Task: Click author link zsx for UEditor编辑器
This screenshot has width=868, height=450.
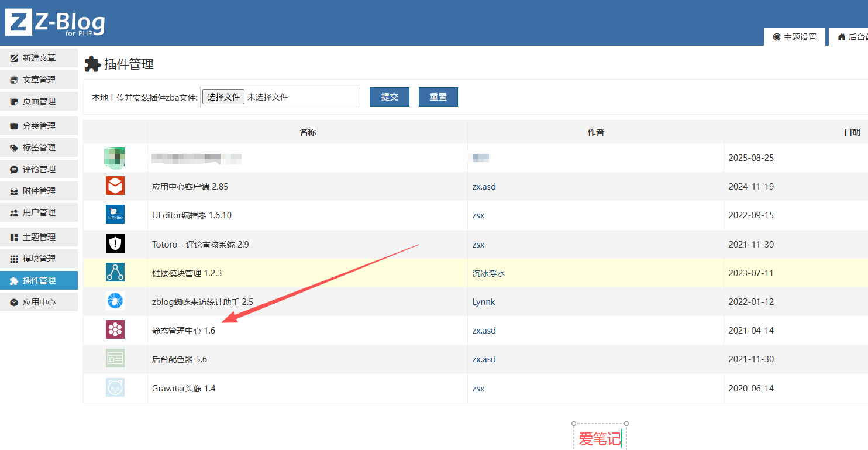Action: coord(478,215)
